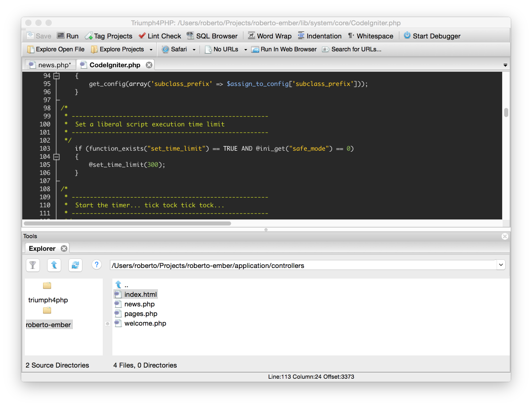Click the triumph4php folder icon
Screen dimensions: 532x407
tap(47, 286)
